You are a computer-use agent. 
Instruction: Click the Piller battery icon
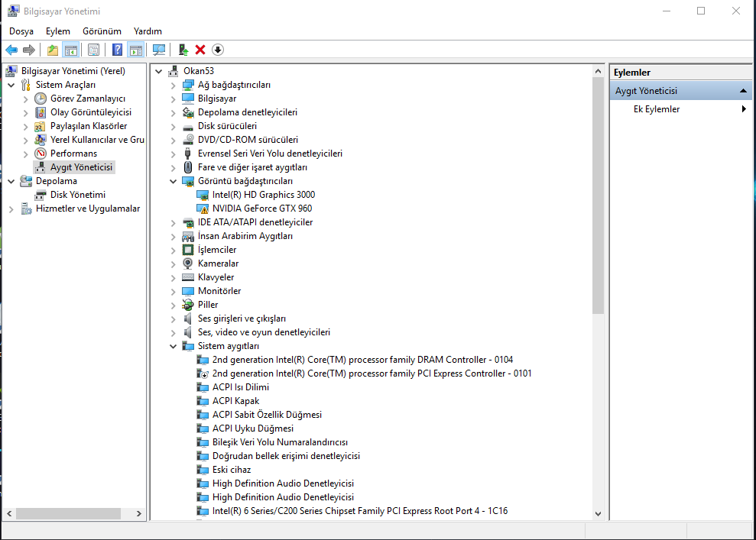[x=187, y=305]
